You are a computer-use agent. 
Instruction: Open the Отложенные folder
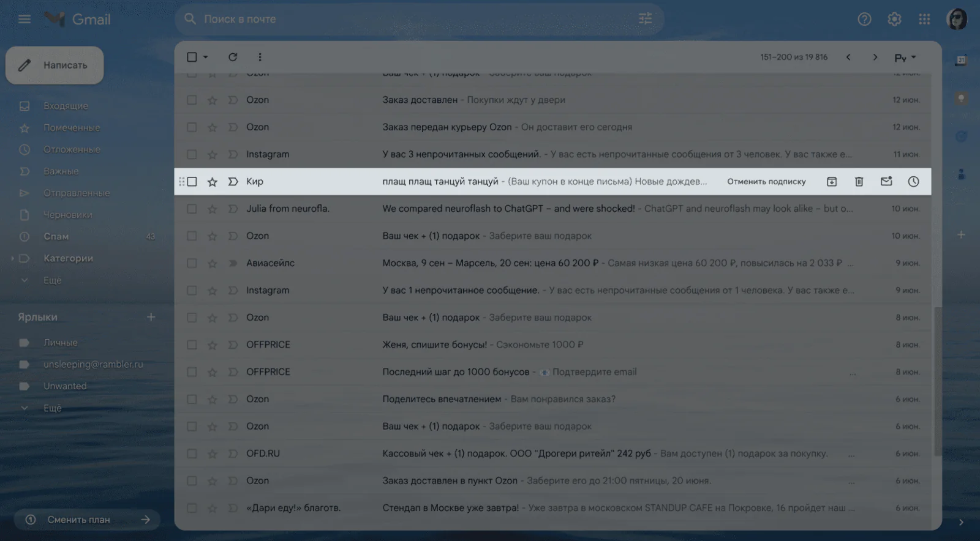click(x=72, y=149)
